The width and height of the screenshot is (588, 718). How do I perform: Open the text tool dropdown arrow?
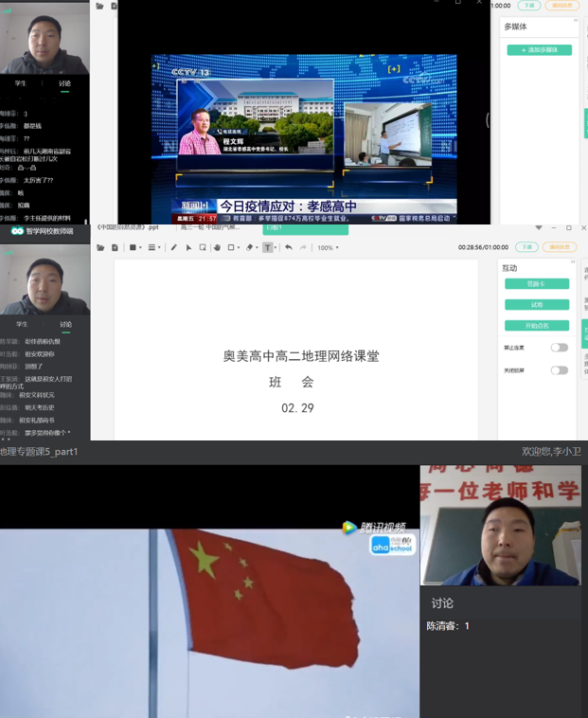pos(275,248)
